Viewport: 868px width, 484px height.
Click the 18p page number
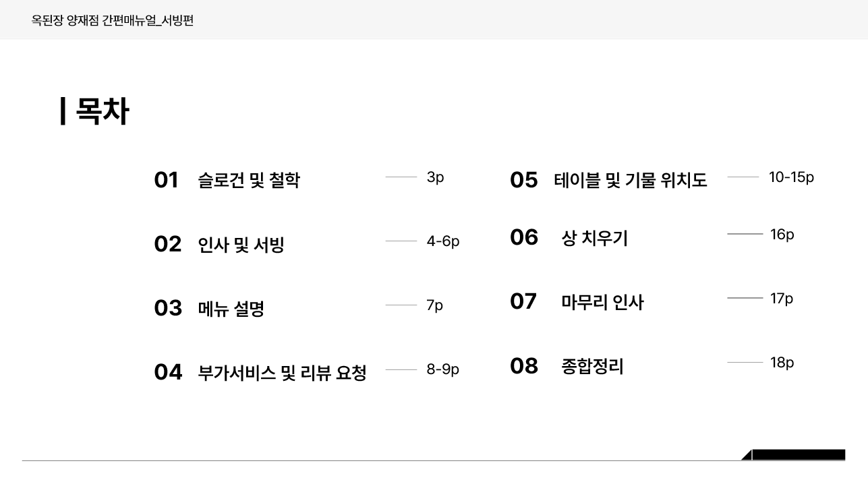pos(782,363)
